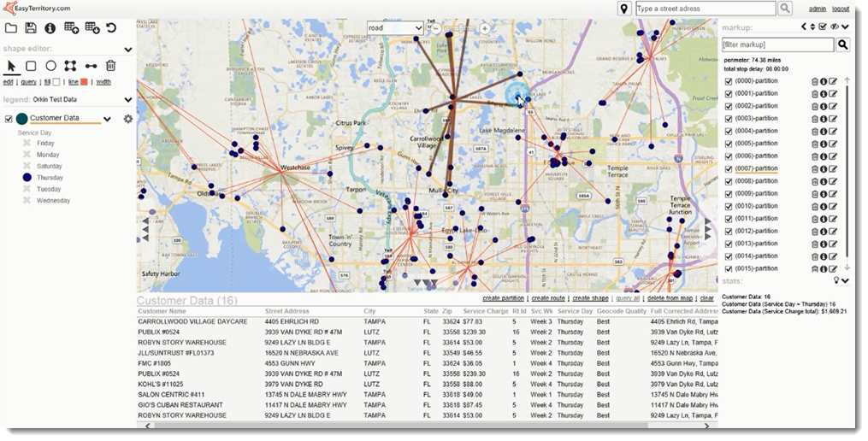Open the info icon in top toolbar
Image resolution: width=868 pixels, height=441 pixels.
tap(50, 28)
